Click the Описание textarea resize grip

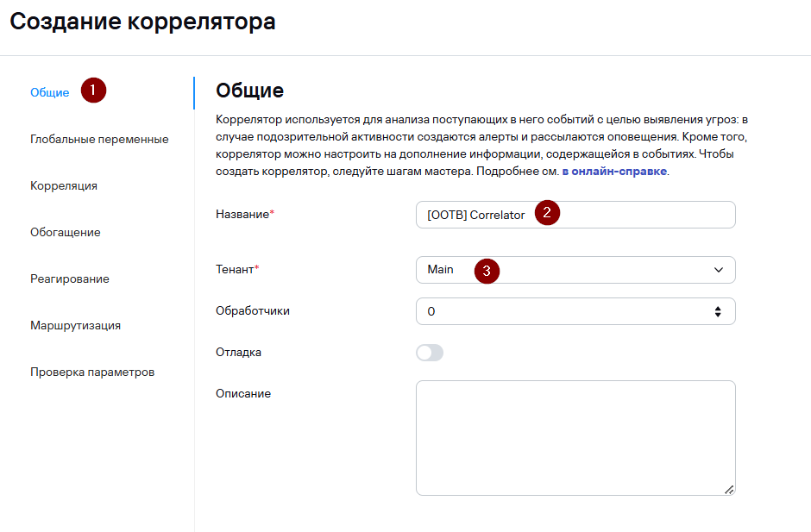coord(729,490)
